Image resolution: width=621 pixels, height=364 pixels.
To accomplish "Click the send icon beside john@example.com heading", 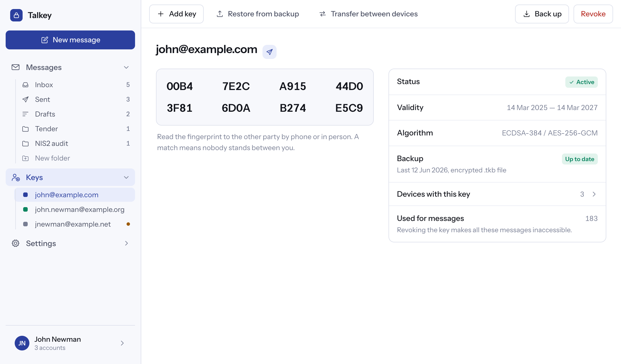I will pos(269,52).
